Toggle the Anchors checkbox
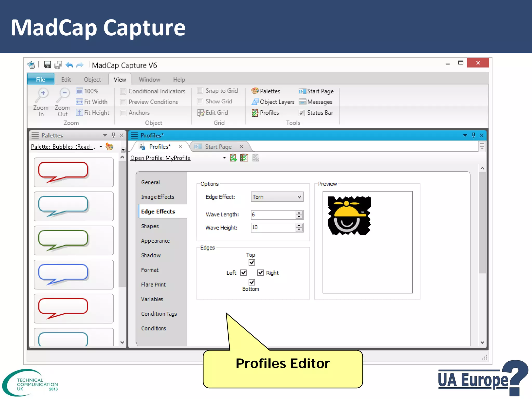Viewport: 532px width, 399px height. (123, 113)
